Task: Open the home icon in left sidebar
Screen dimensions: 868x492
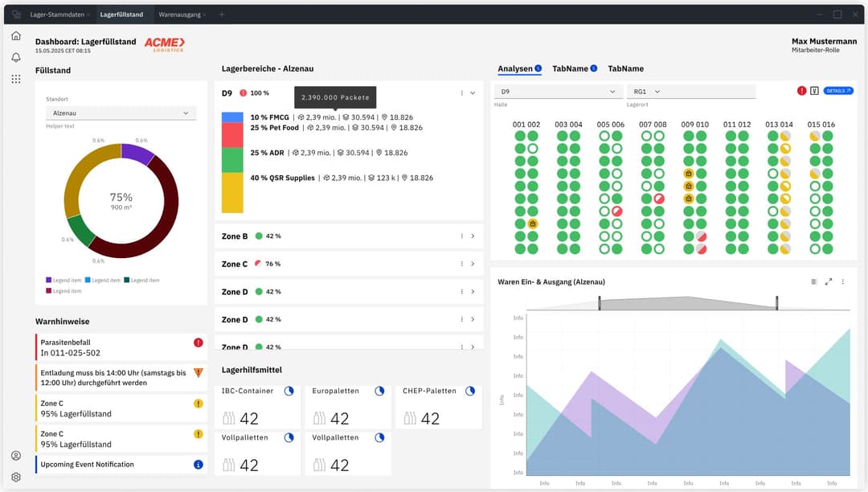Action: click(15, 35)
